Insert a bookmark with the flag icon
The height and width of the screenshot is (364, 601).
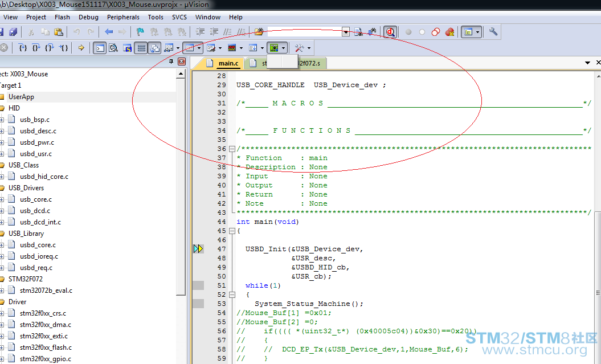tap(140, 32)
